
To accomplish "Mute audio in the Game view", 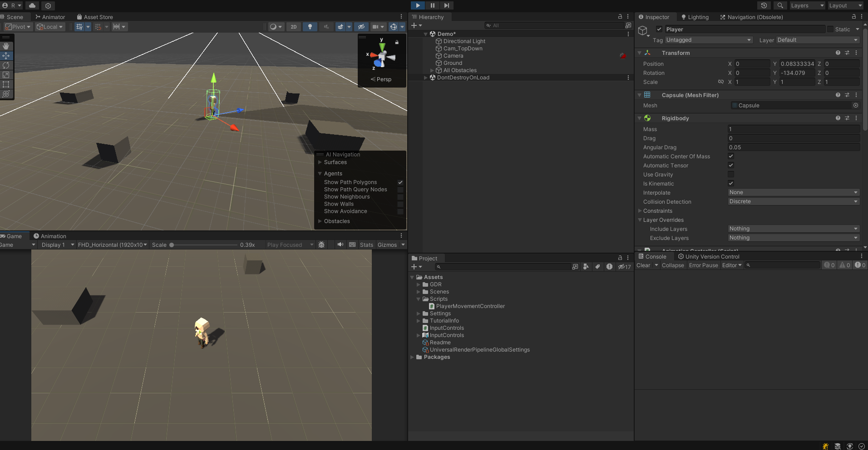I will click(340, 245).
